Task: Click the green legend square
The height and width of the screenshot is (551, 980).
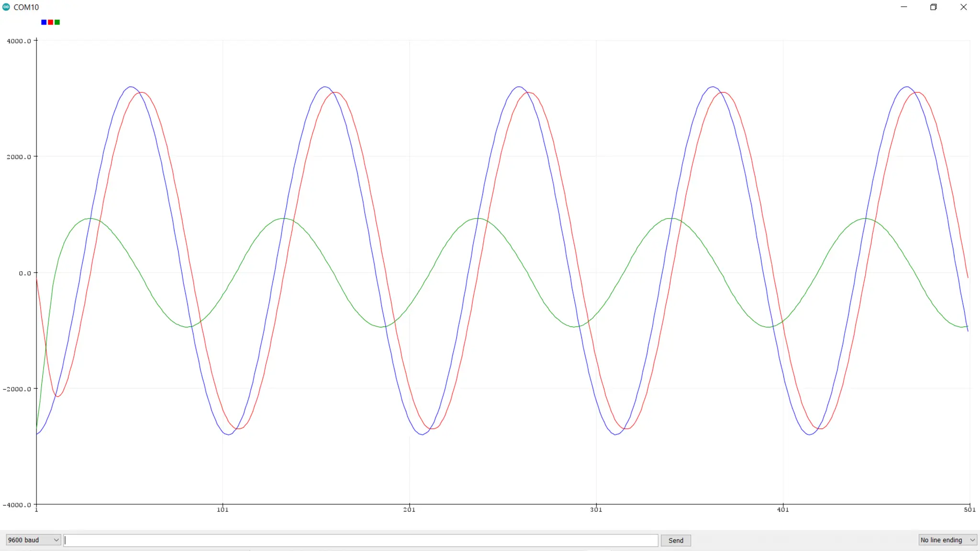Action: coord(57,22)
